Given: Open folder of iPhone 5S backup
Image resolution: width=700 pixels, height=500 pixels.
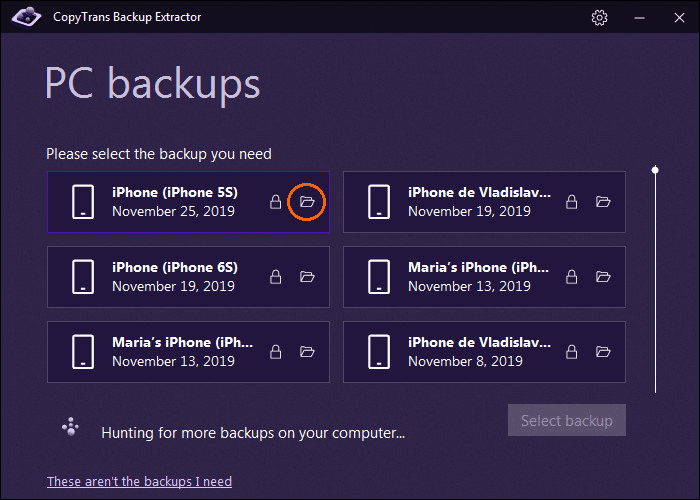Looking at the screenshot, I should pyautogui.click(x=307, y=202).
